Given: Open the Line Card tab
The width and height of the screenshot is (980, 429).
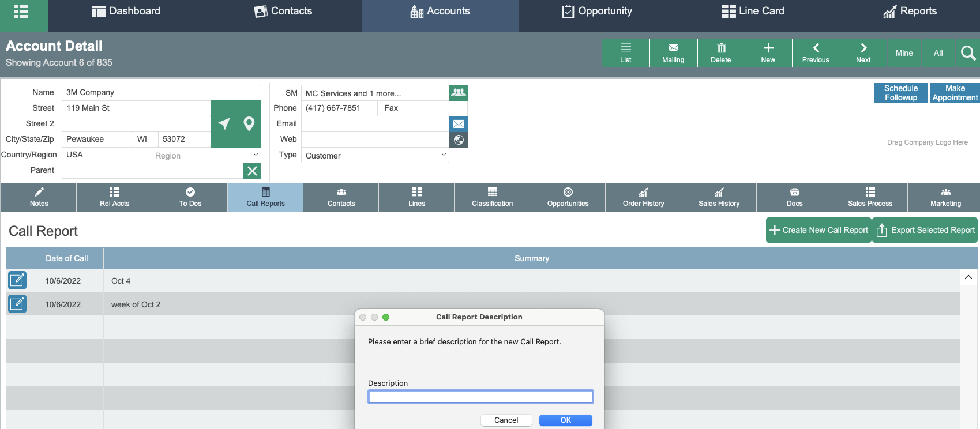Looking at the screenshot, I should [753, 12].
